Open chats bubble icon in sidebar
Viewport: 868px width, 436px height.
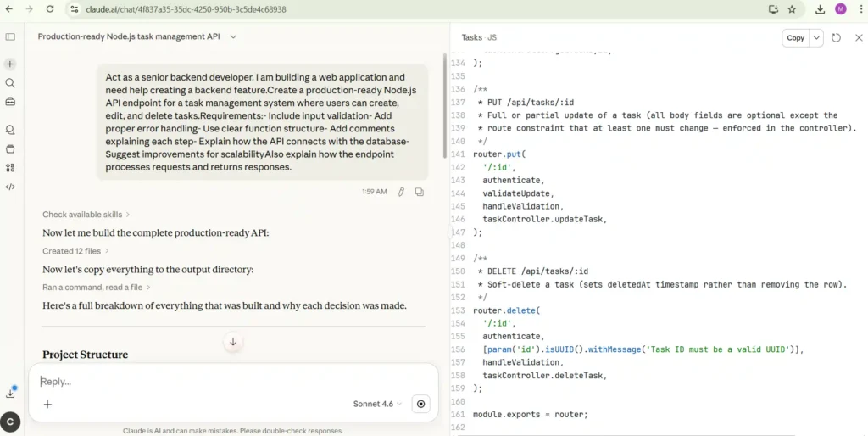coord(10,130)
